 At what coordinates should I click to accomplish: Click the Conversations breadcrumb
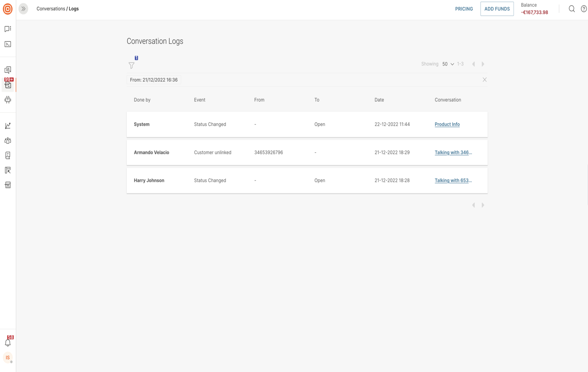(51, 9)
